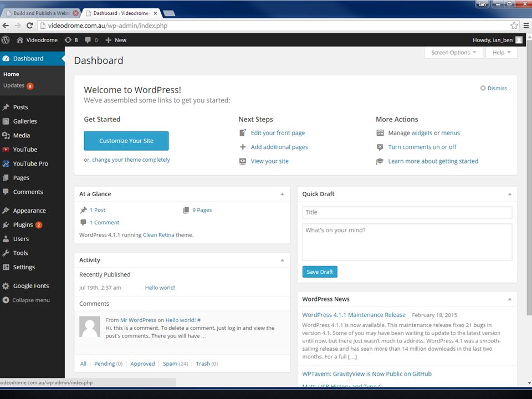Switch to the Build and Publish a Website tab
This screenshot has height=399, width=532.
point(40,13)
